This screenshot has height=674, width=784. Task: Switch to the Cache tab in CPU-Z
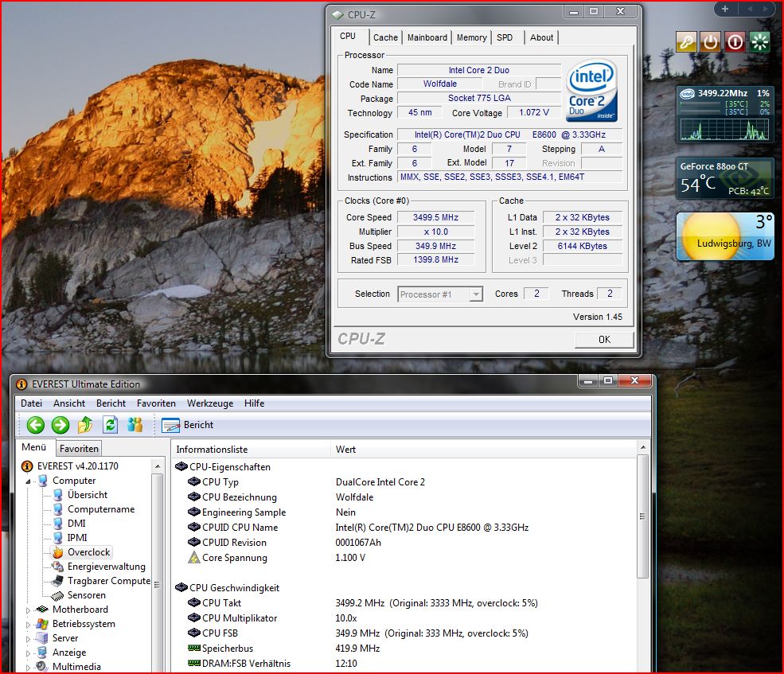point(385,37)
